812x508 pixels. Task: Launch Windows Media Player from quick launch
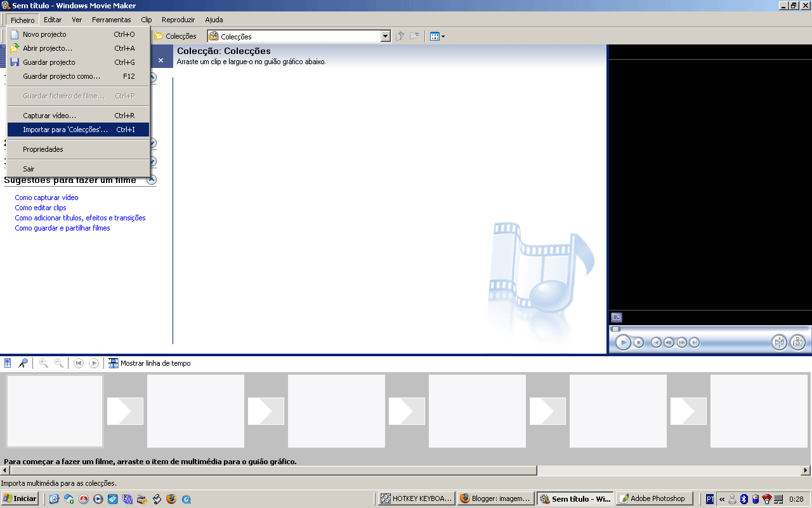98,499
